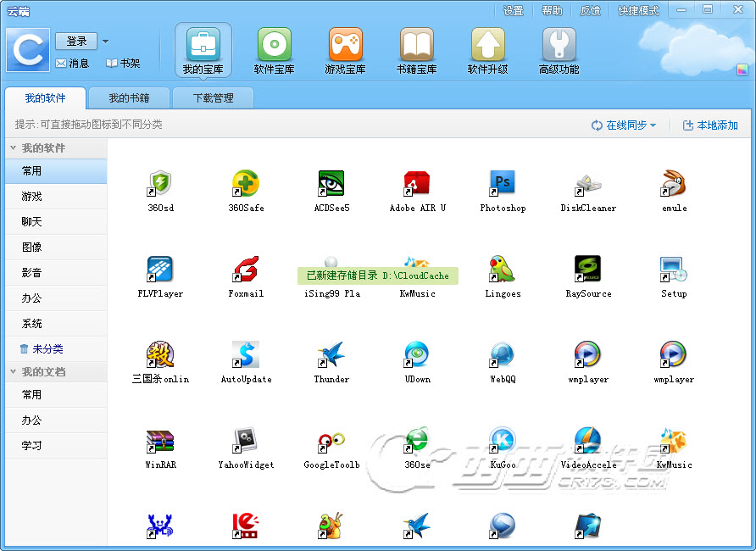Select the WinRAR shortcut icon

(159, 440)
